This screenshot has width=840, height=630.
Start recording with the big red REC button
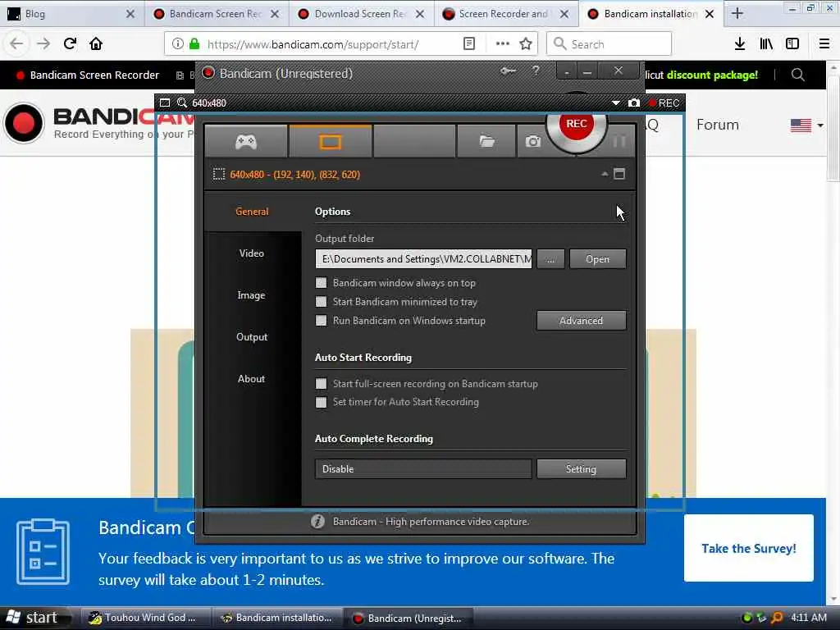coord(577,125)
